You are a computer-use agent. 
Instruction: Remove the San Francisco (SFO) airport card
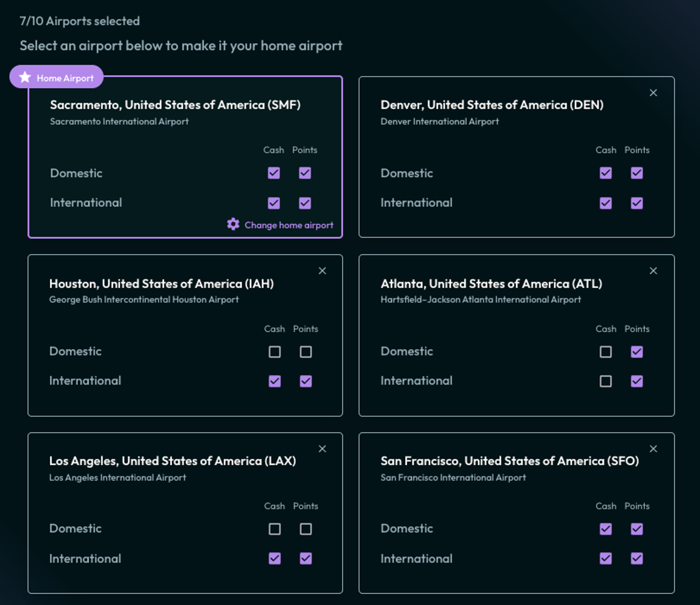tap(653, 449)
